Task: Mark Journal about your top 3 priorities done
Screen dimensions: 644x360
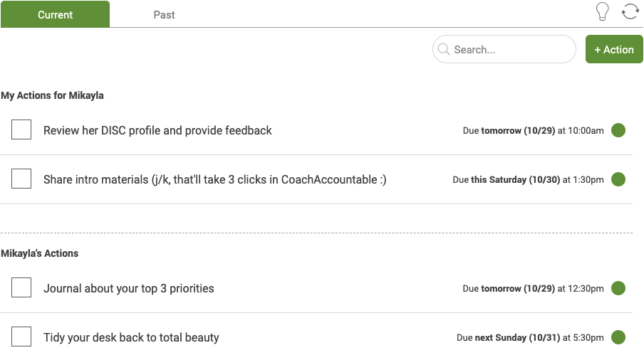Action: (x=21, y=287)
